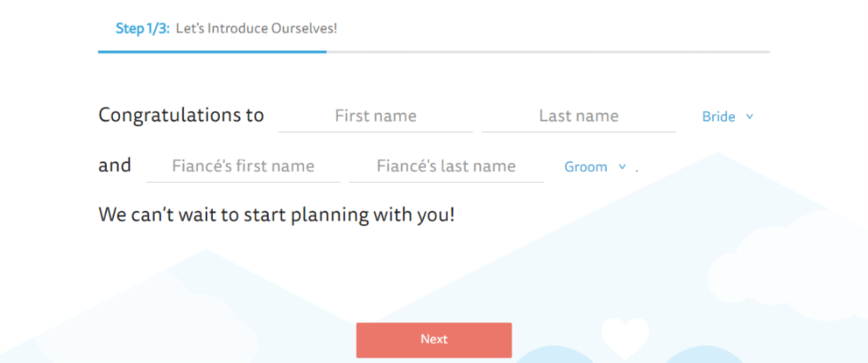Click the unfilled gray portion of progress bar
868x363 pixels.
pyautogui.click(x=548, y=52)
